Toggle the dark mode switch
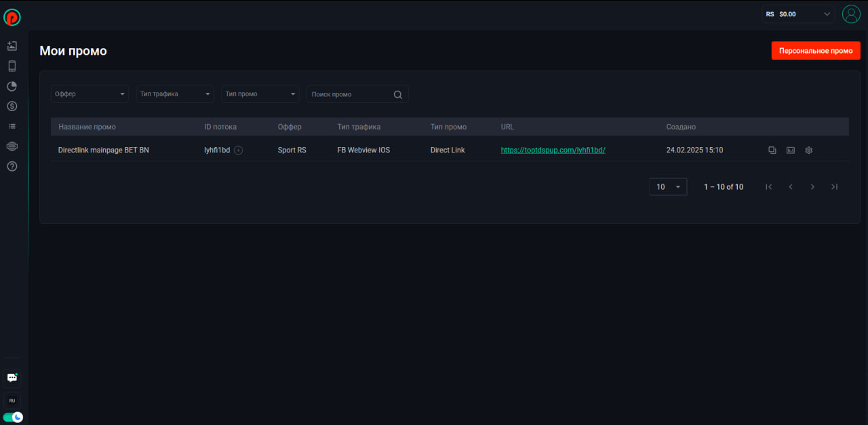This screenshot has width=868, height=425. pos(13,417)
